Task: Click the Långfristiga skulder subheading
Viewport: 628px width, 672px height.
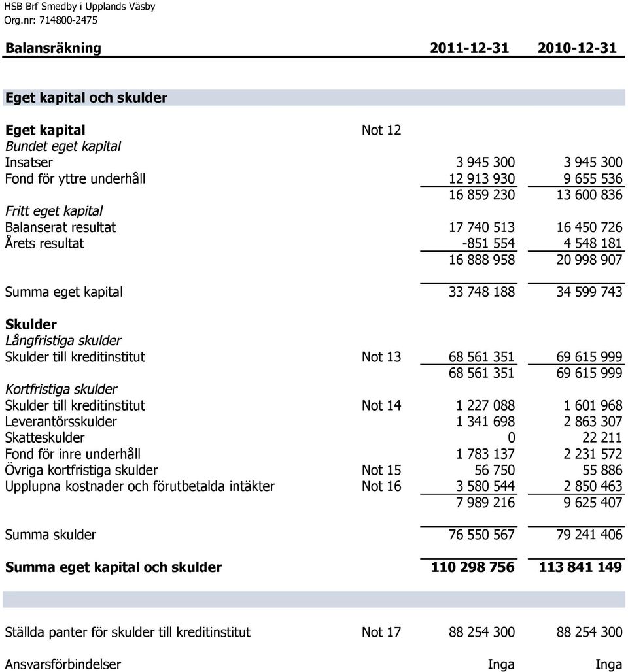Action: pyautogui.click(x=63, y=341)
